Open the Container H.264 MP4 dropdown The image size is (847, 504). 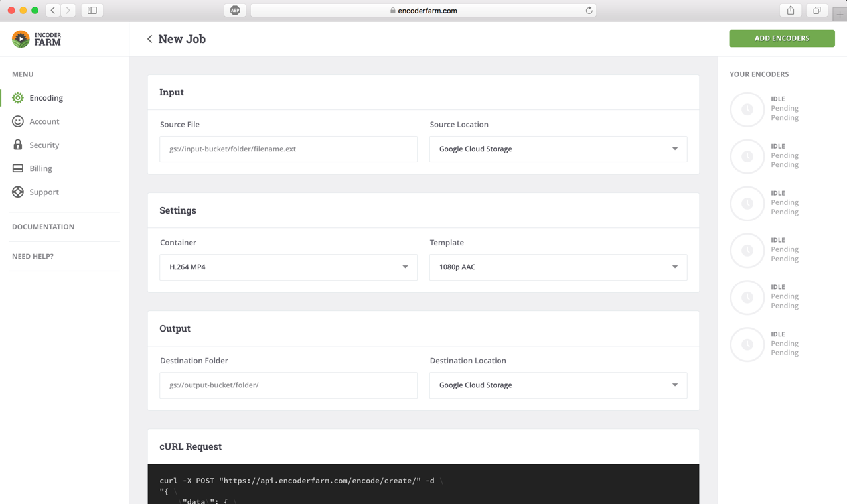(x=288, y=267)
